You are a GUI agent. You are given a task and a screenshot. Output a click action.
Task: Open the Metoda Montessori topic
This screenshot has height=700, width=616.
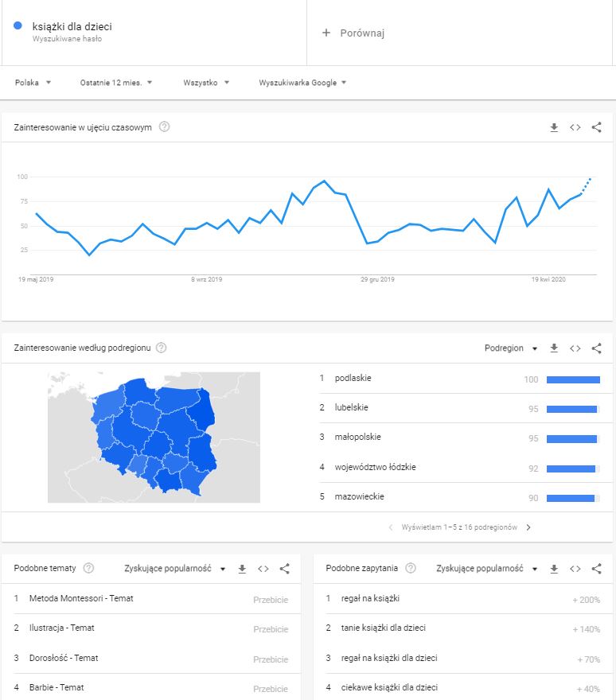pos(80,598)
